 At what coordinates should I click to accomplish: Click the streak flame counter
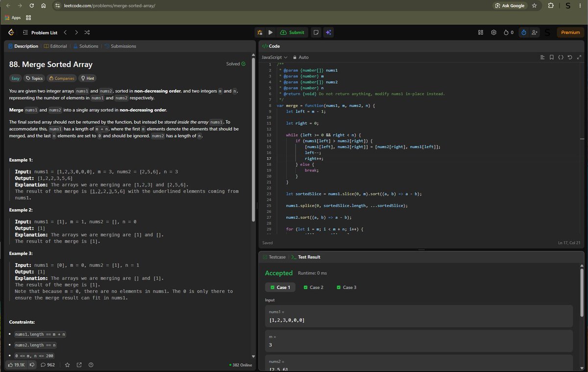tap(509, 32)
